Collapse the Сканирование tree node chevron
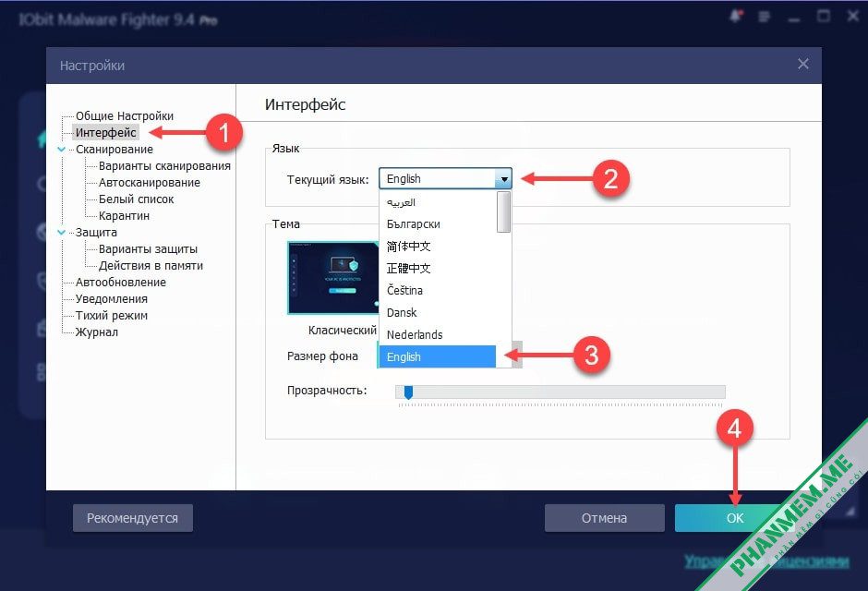The width and height of the screenshot is (868, 591). 62,150
